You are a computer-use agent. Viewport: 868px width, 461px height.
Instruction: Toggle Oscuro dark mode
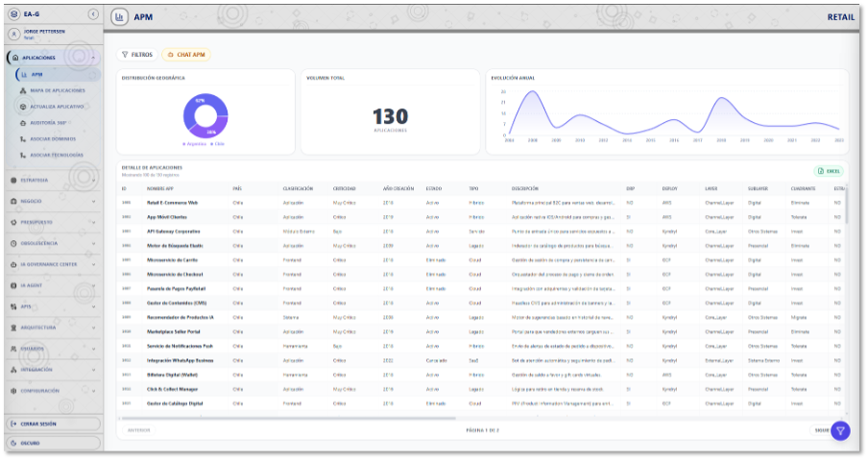pos(52,443)
